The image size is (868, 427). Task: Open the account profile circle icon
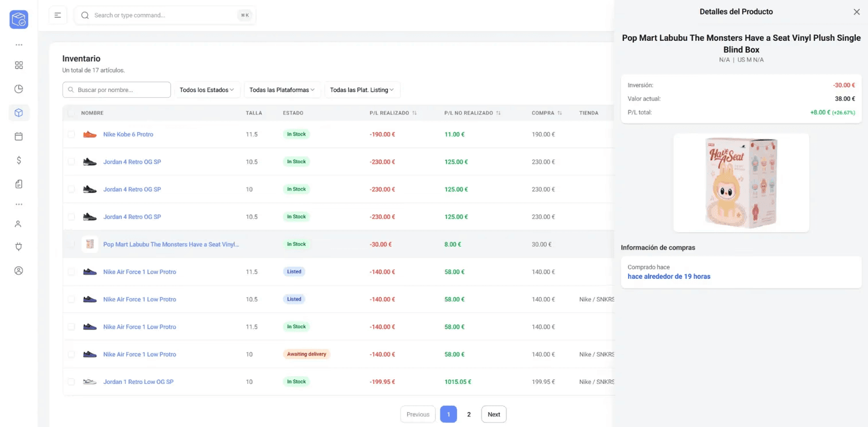point(19,271)
